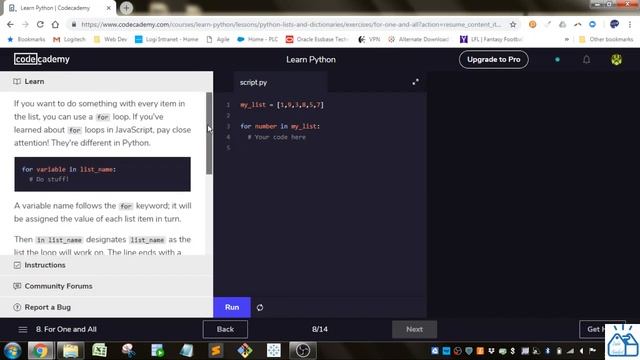Bookmark this page with the star icon
640x360 pixels.
point(513,24)
